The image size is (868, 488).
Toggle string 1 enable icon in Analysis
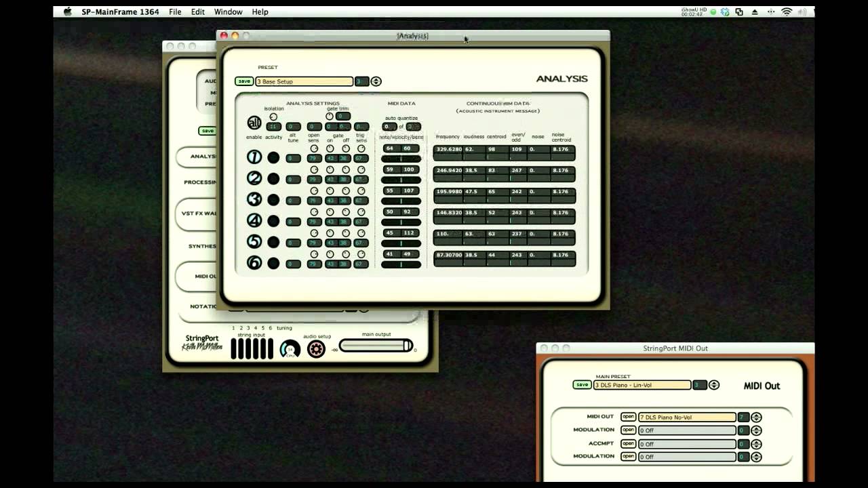point(254,157)
